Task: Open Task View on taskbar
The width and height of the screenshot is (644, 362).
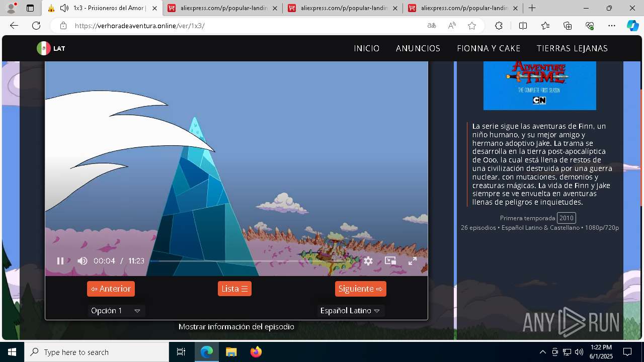Action: [181, 352]
